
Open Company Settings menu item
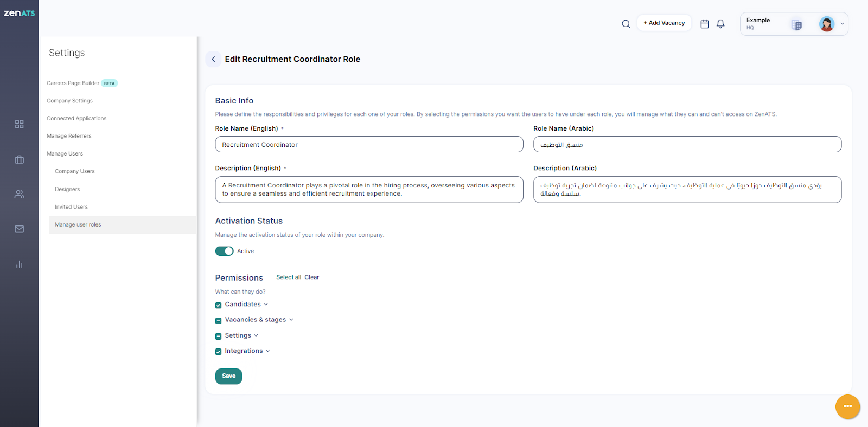coord(69,101)
